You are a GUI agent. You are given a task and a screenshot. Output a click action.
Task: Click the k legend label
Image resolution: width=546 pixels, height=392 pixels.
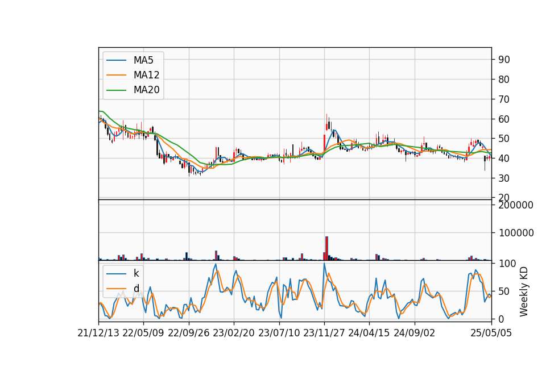pyautogui.click(x=136, y=273)
